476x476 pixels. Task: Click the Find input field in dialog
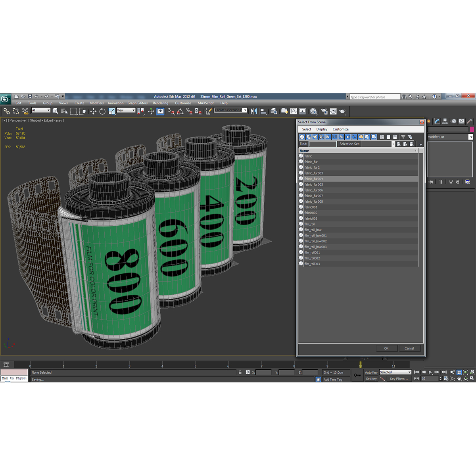[x=322, y=144]
